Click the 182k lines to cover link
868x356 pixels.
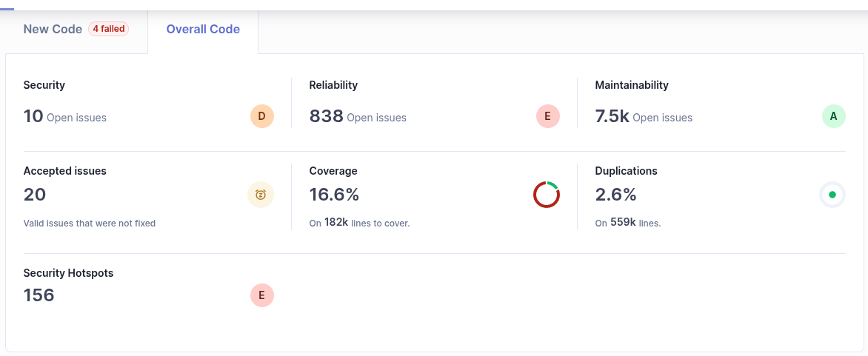coord(336,222)
